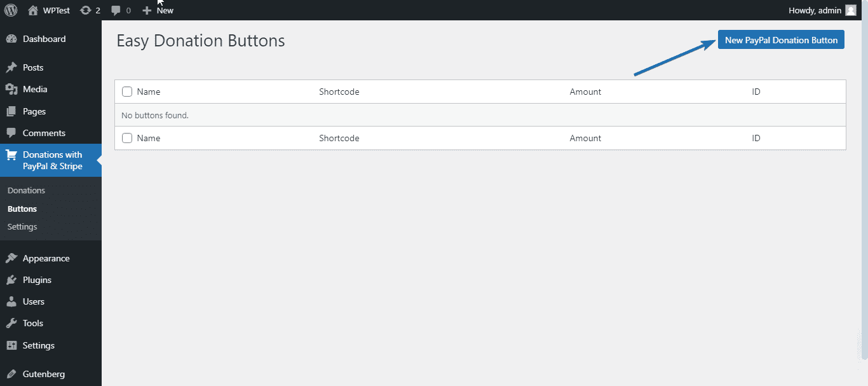Click the Gutenberg pencil icon
Image resolution: width=868 pixels, height=386 pixels.
pos(11,374)
